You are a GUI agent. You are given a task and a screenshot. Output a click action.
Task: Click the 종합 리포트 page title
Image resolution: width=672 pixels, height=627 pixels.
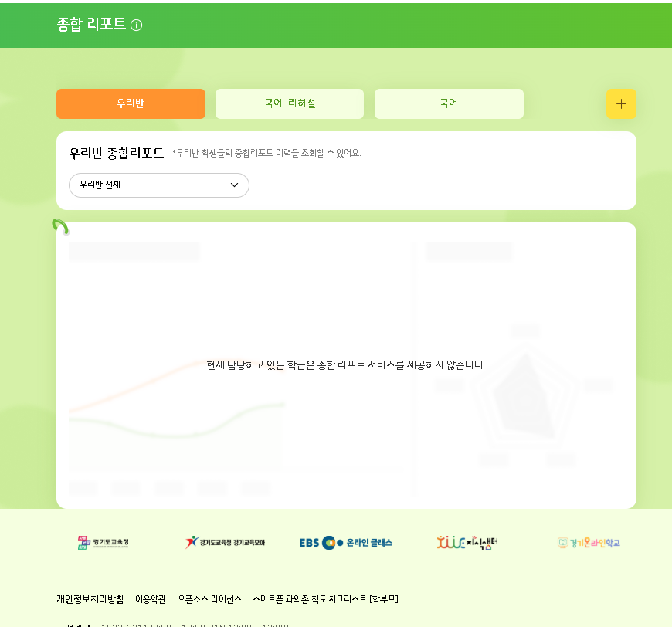(x=91, y=25)
